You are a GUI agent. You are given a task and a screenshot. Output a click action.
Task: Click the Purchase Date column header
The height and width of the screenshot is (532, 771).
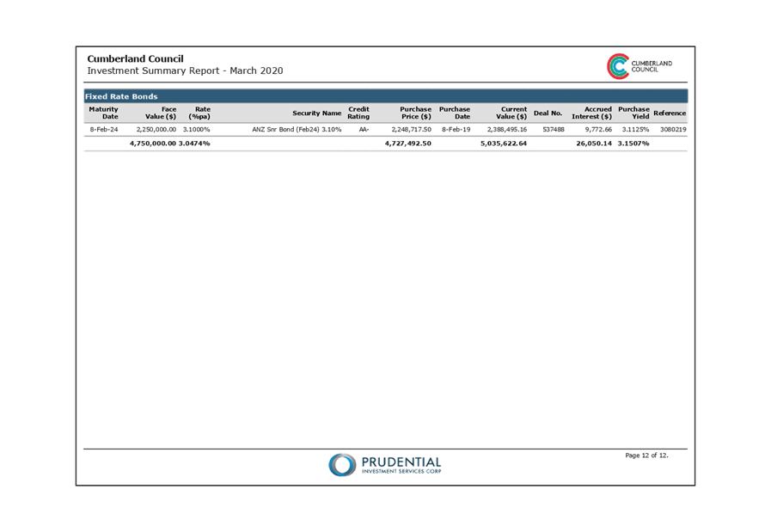[x=455, y=113]
